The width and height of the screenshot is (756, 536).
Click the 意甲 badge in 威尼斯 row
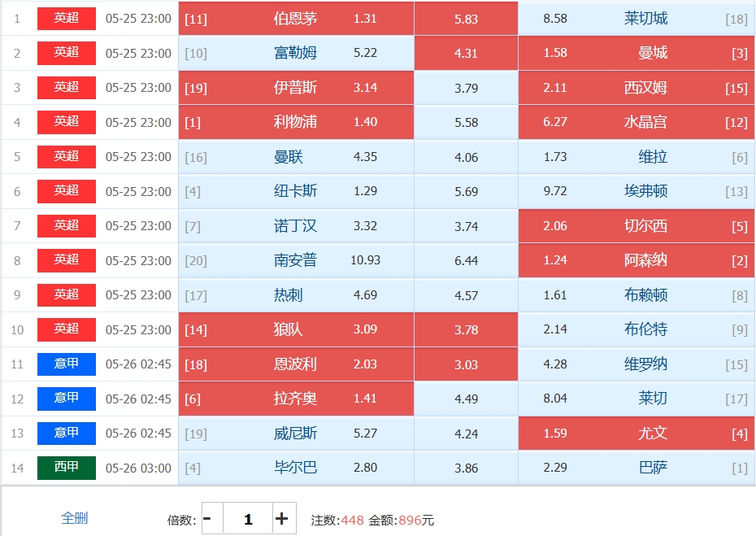[x=67, y=433]
